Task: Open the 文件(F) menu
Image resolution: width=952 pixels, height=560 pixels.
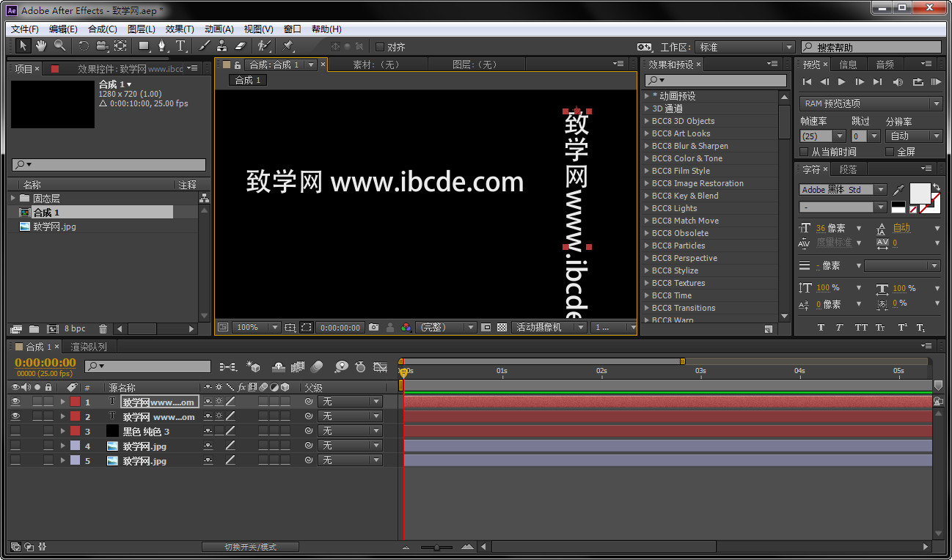Action: pos(25,29)
